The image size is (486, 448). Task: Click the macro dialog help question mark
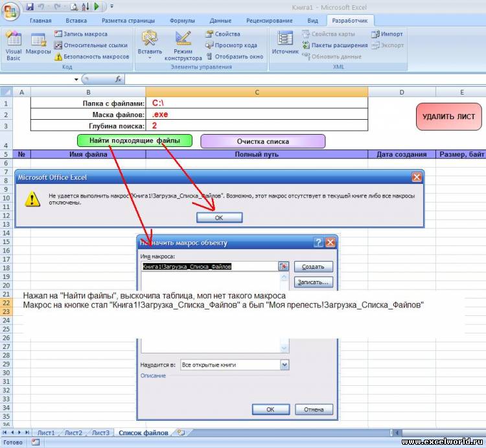coord(318,242)
